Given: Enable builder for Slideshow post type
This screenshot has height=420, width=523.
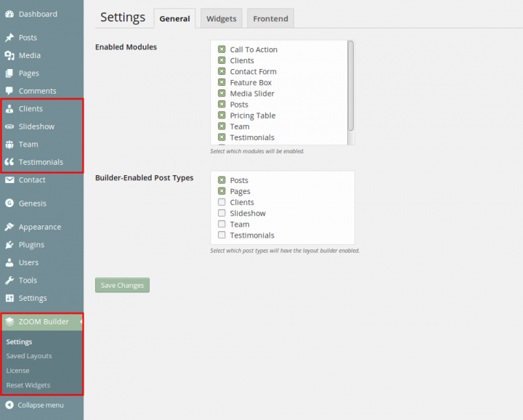Looking at the screenshot, I should tap(222, 213).
